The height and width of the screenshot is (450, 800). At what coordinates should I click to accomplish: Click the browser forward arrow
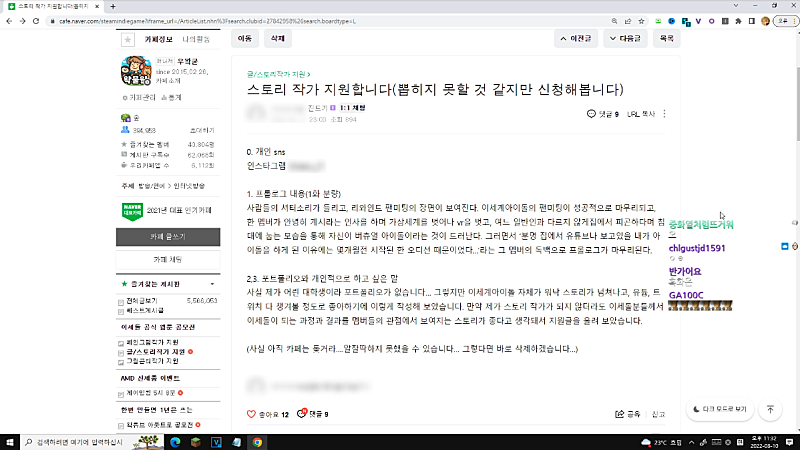[22, 21]
